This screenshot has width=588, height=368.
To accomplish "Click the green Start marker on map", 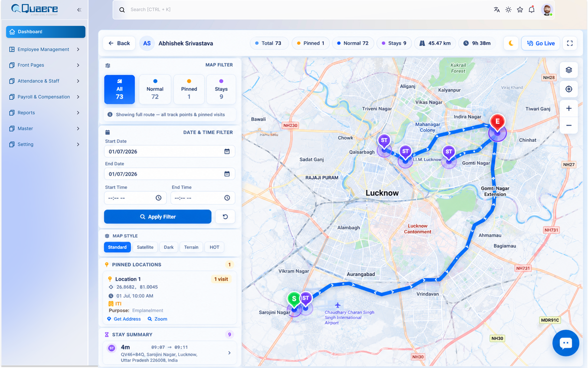I will point(294,299).
